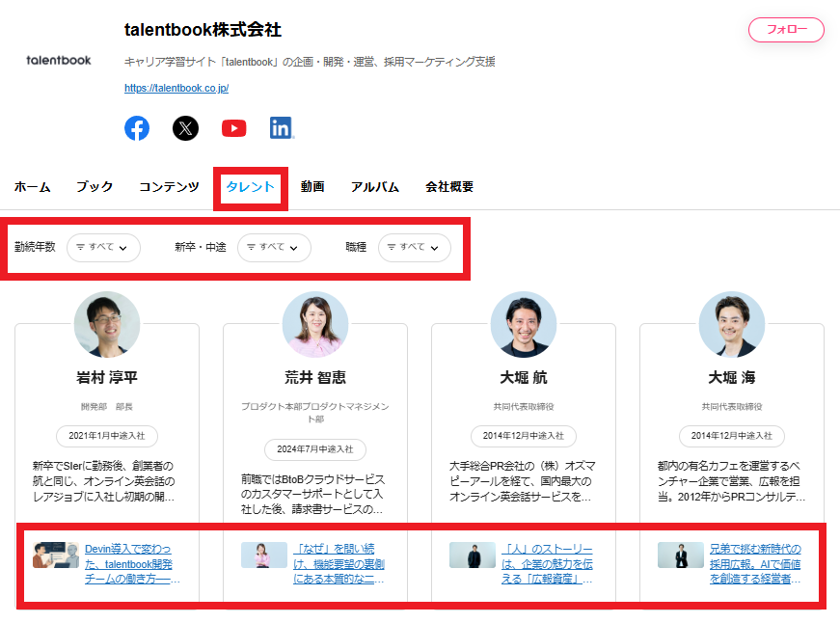Click the フォロー follow button
This screenshot has width=840, height=623.
click(x=786, y=30)
